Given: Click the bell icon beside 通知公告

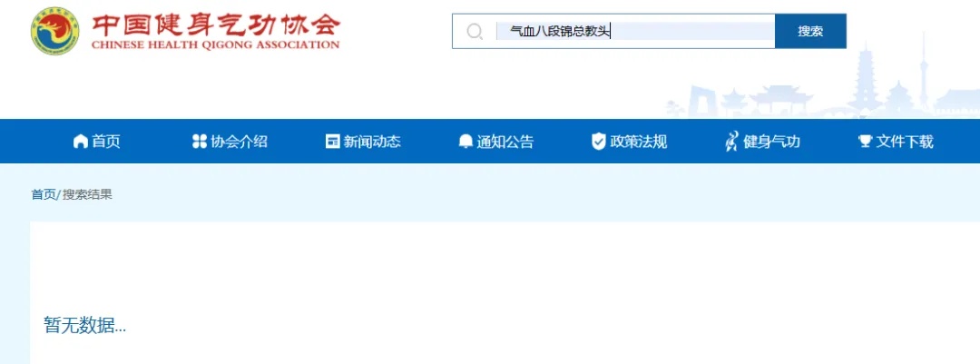Looking at the screenshot, I should [465, 142].
